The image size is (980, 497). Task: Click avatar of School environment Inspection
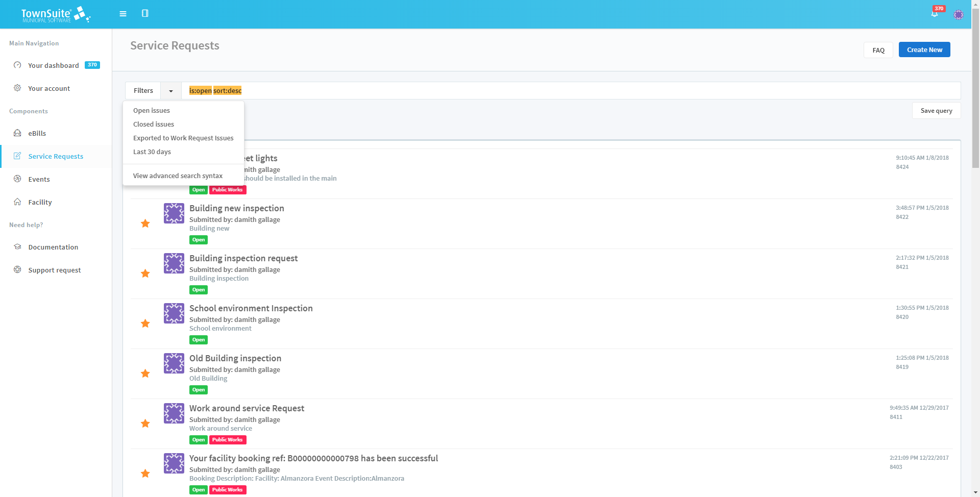pyautogui.click(x=174, y=313)
